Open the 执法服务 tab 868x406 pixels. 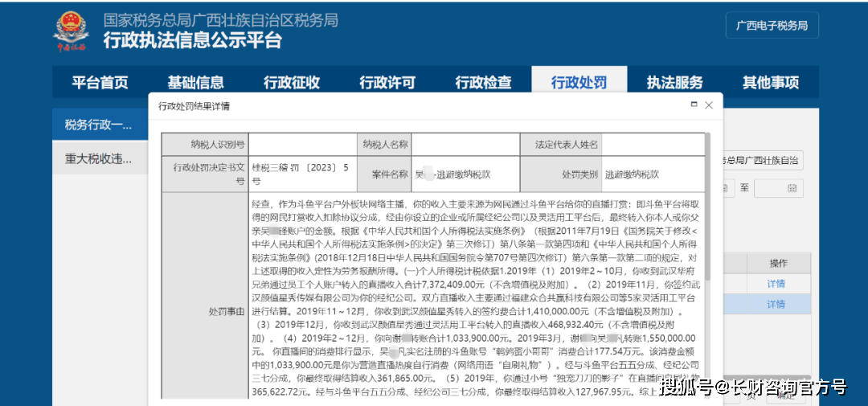[675, 83]
